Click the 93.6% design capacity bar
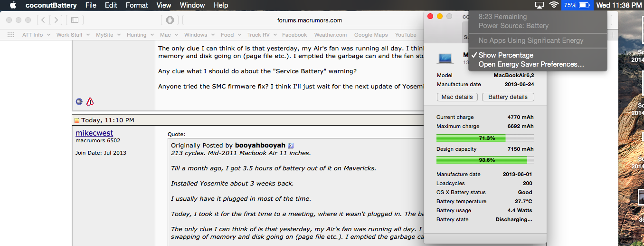 (485, 160)
